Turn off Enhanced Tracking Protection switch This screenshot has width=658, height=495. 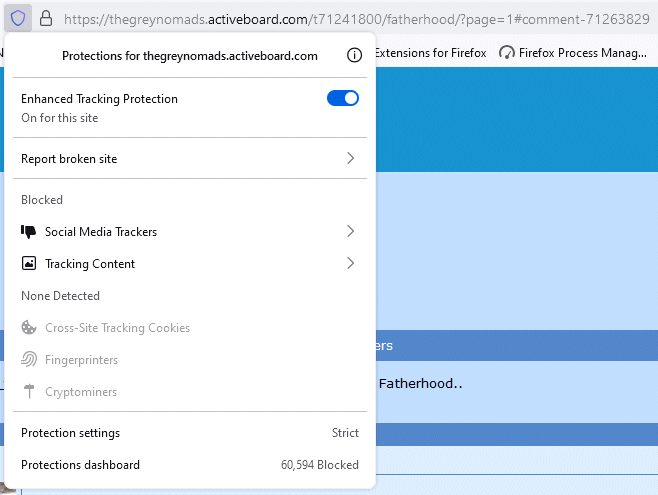click(x=342, y=98)
